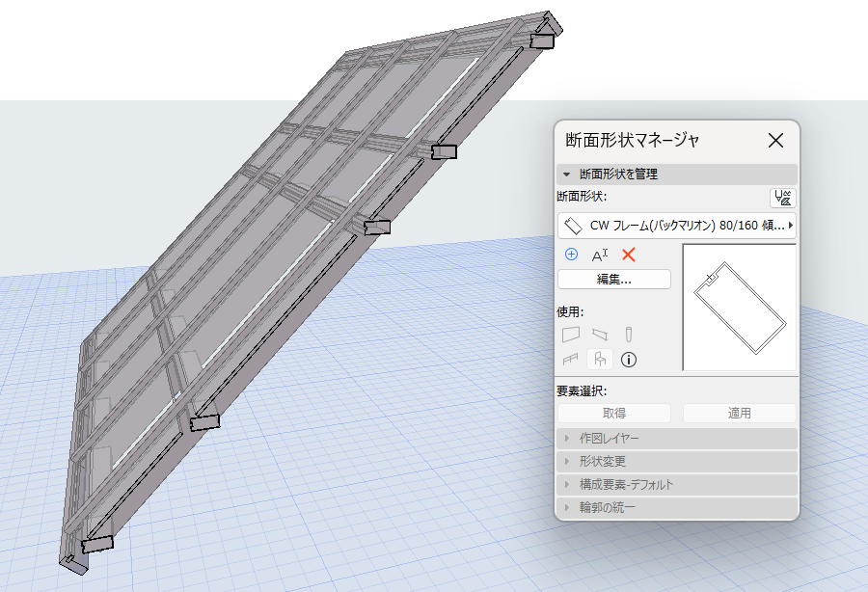Click the 要素選択: label
868x592 pixels.
582,391
